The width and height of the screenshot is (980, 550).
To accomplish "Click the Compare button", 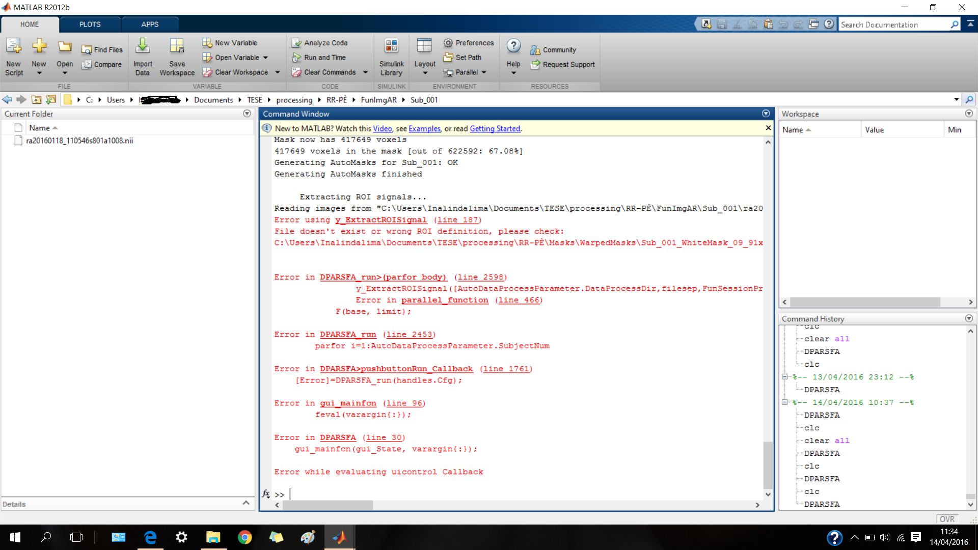I will [x=102, y=64].
